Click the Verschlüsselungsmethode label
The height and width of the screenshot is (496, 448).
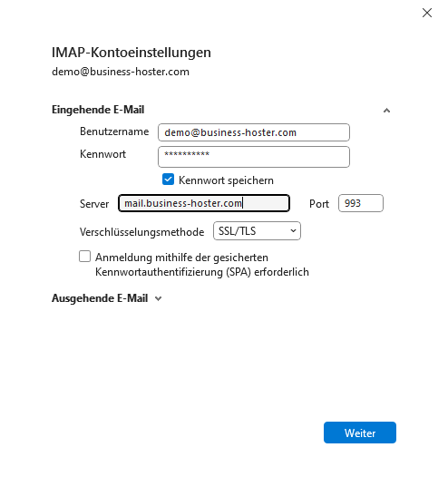[x=141, y=232]
